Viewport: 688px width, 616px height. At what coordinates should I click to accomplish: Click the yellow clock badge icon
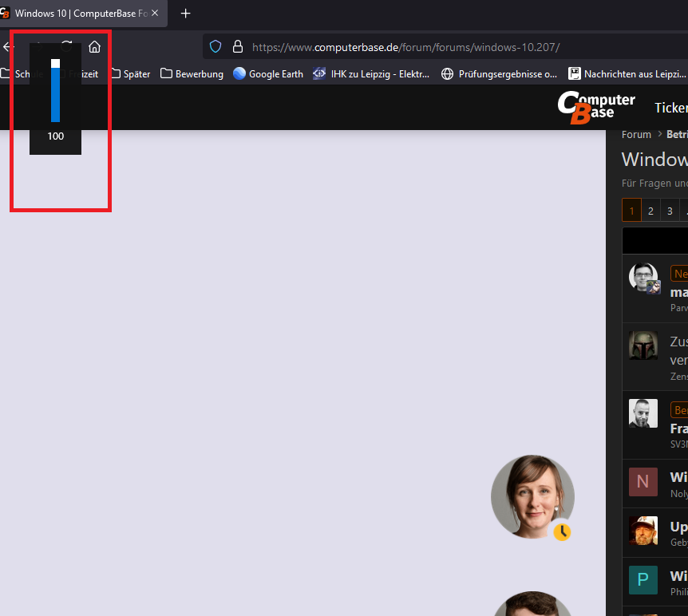click(x=562, y=531)
